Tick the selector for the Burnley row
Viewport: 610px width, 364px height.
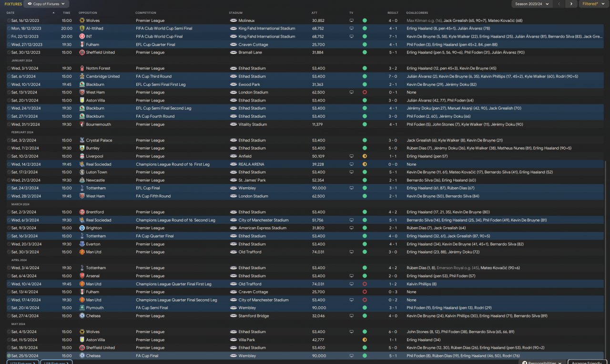click(x=9, y=148)
